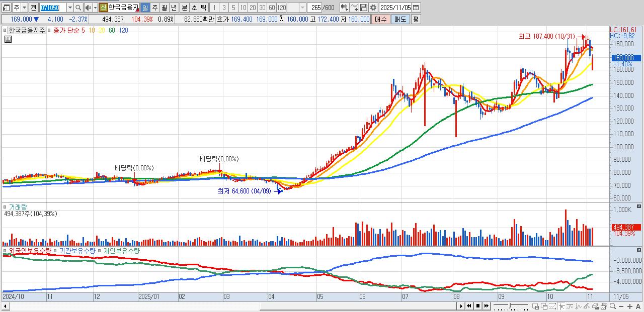Choose the 1 interval button
Image resolution: width=644 pixels, height=312 pixels.
click(x=214, y=8)
